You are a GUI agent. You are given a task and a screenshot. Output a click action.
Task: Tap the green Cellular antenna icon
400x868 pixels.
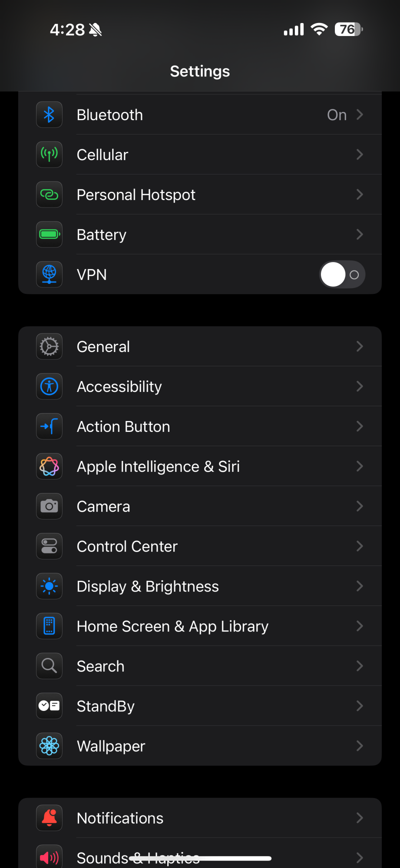click(x=49, y=155)
